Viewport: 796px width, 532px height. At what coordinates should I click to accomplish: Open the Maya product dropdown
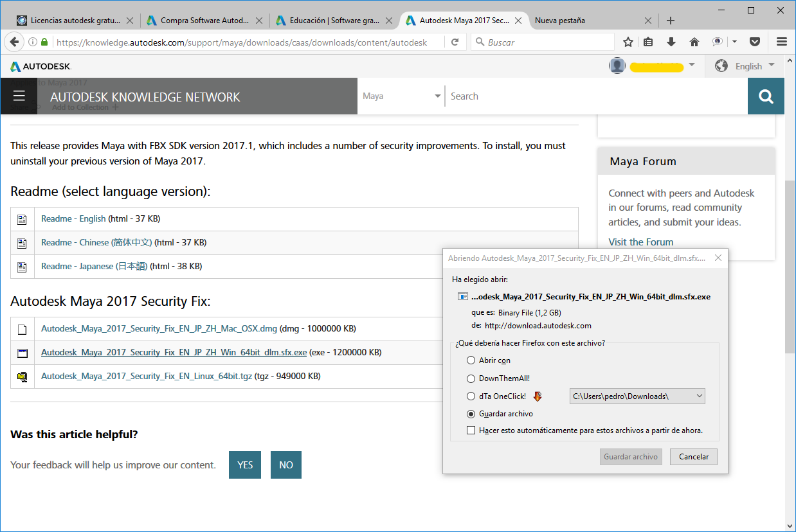401,96
